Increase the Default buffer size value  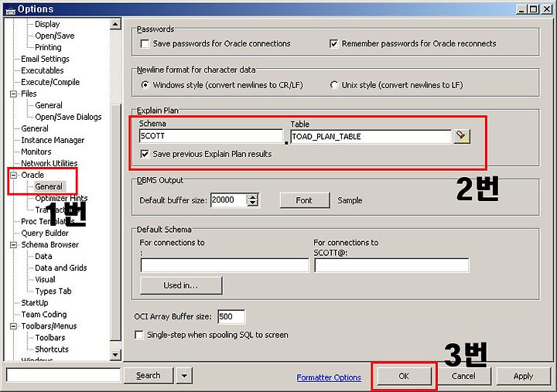tap(252, 196)
